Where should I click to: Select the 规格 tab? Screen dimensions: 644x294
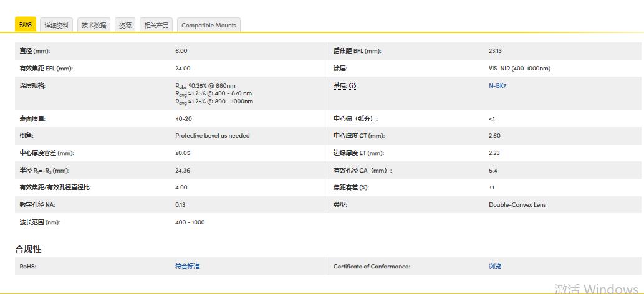(x=26, y=25)
